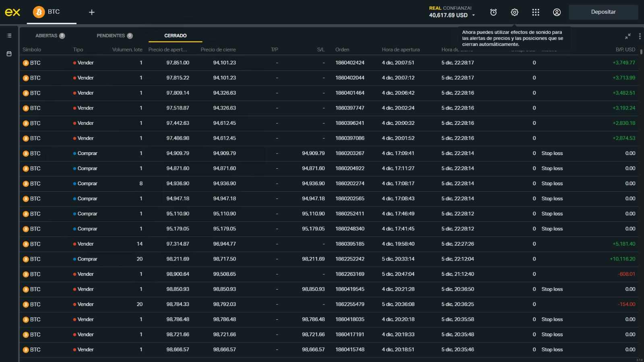Image resolution: width=644 pixels, height=362 pixels.
Task: Open the settings gear icon
Action: coord(514,12)
